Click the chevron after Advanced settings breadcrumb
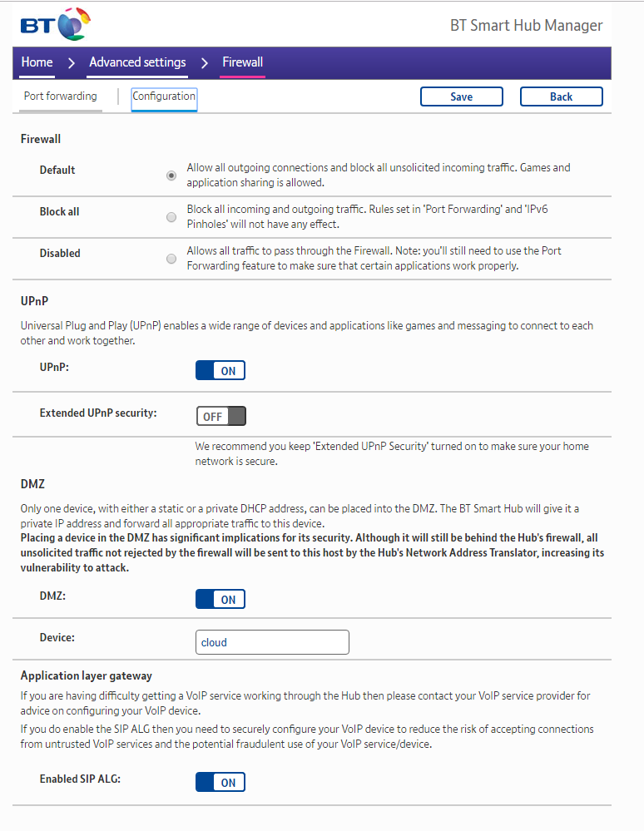 [x=205, y=63]
